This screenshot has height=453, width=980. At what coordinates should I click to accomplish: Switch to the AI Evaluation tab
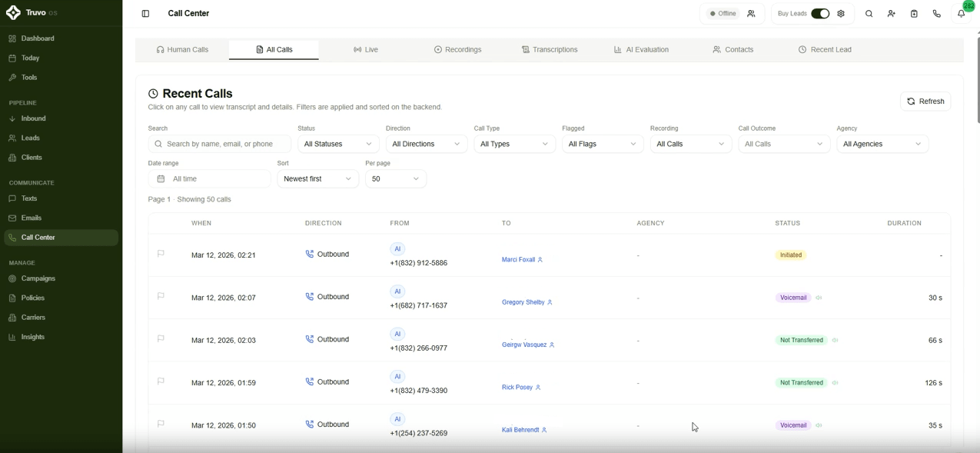(x=641, y=49)
